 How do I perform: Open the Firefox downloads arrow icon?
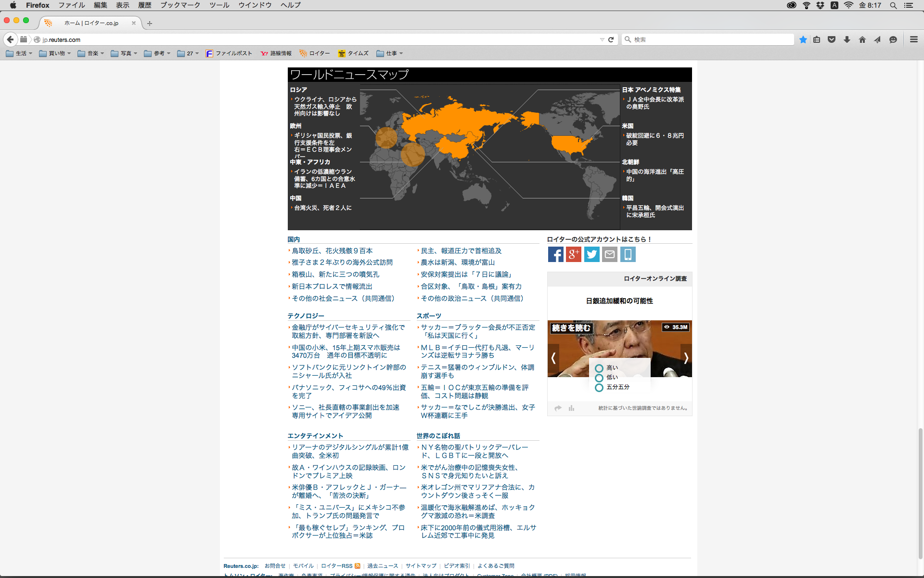(x=847, y=39)
